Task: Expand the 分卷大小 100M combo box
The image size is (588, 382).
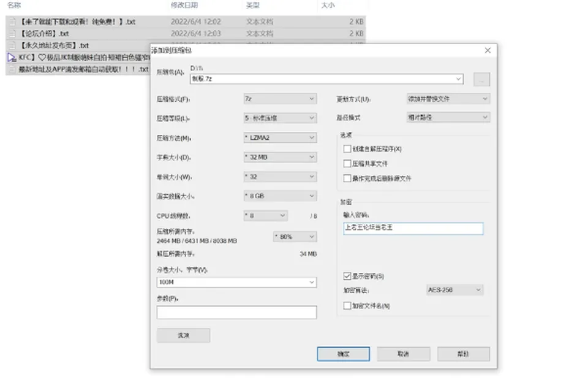Action: click(x=236, y=282)
